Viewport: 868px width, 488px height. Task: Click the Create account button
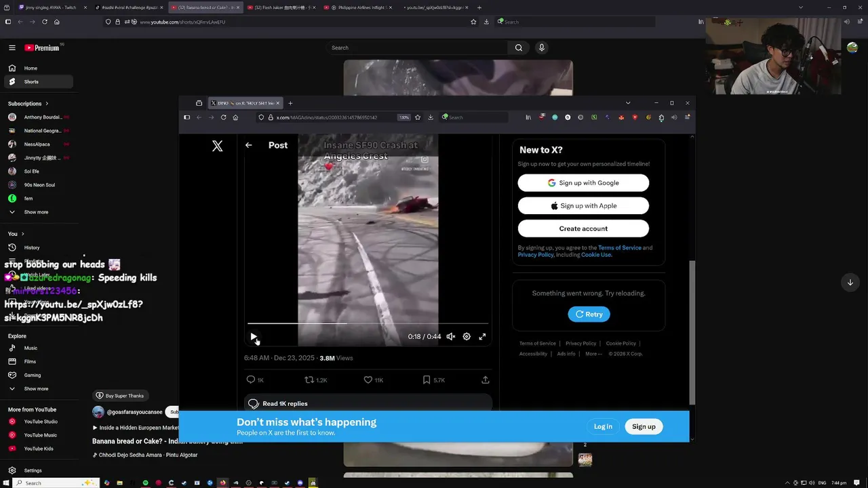click(x=583, y=228)
